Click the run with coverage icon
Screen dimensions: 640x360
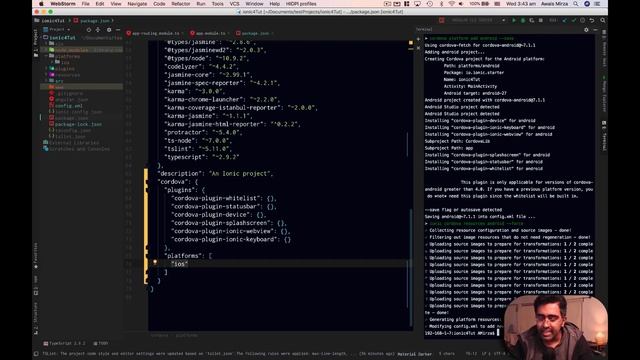(532, 20)
